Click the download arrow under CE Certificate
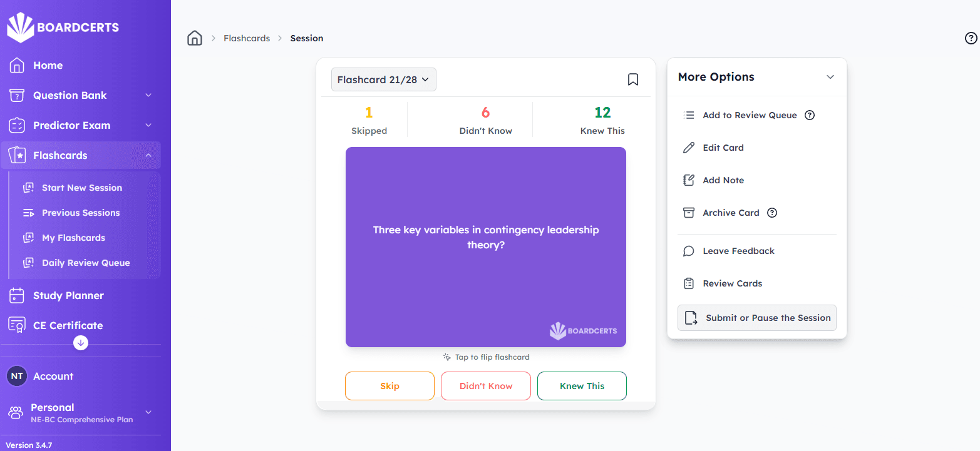Image resolution: width=980 pixels, height=451 pixels. [x=81, y=343]
